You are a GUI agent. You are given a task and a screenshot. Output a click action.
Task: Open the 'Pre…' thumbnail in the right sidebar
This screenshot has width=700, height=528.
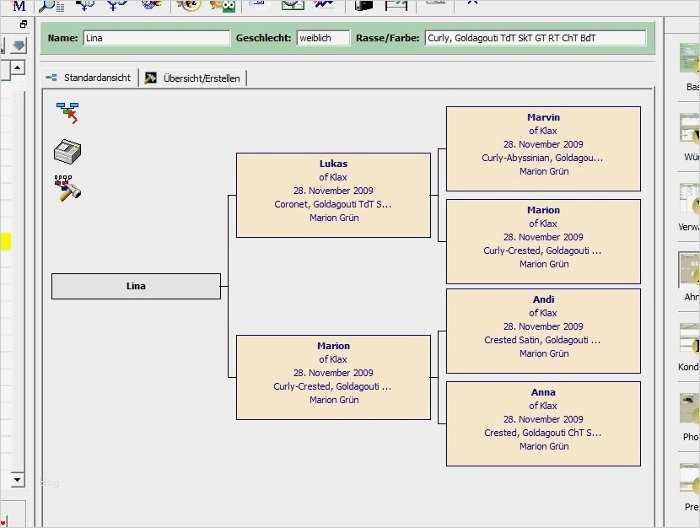pyautogui.click(x=690, y=479)
